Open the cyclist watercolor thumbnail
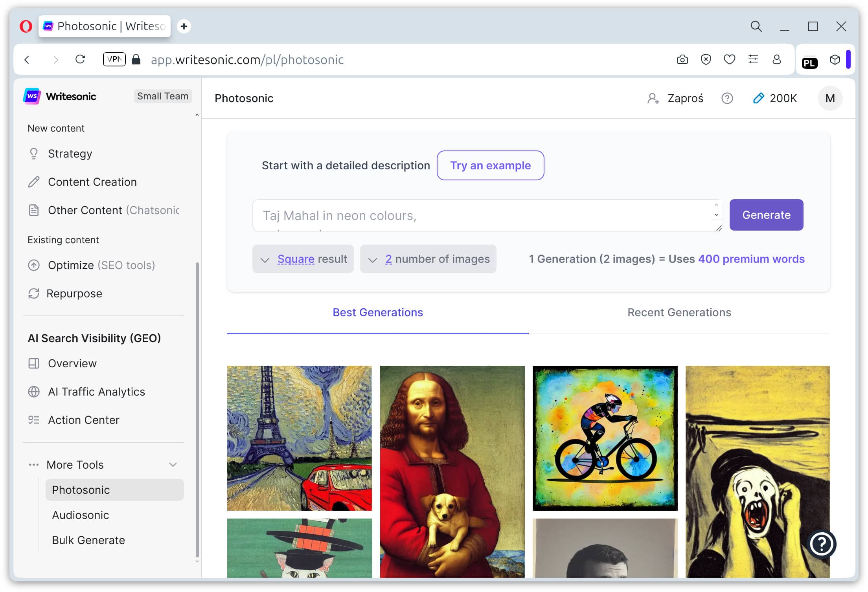This screenshot has height=592, width=868. click(x=605, y=438)
